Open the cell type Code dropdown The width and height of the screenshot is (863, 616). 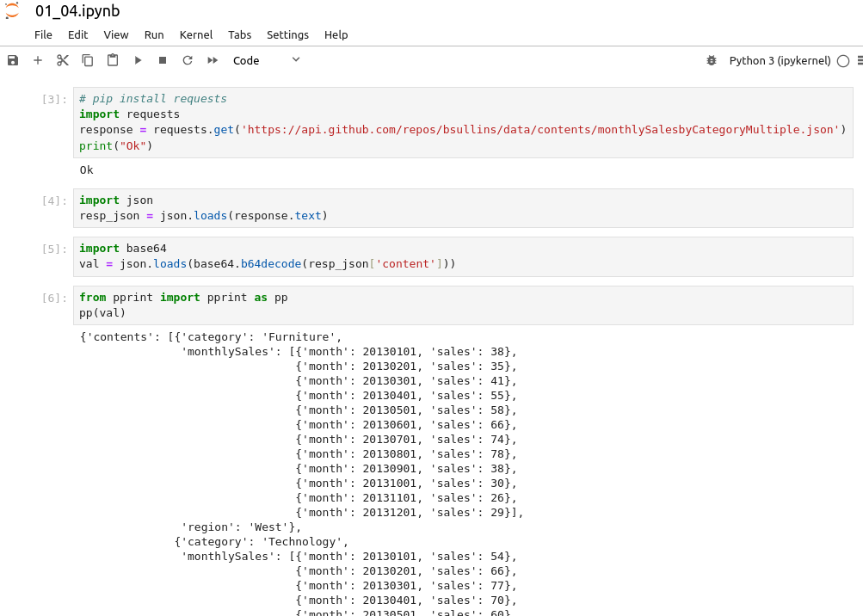[x=267, y=60]
